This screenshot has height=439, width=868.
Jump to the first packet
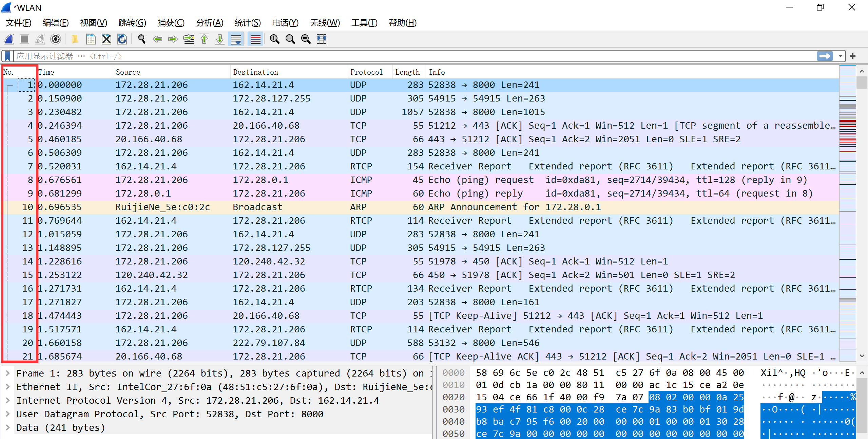tap(204, 39)
